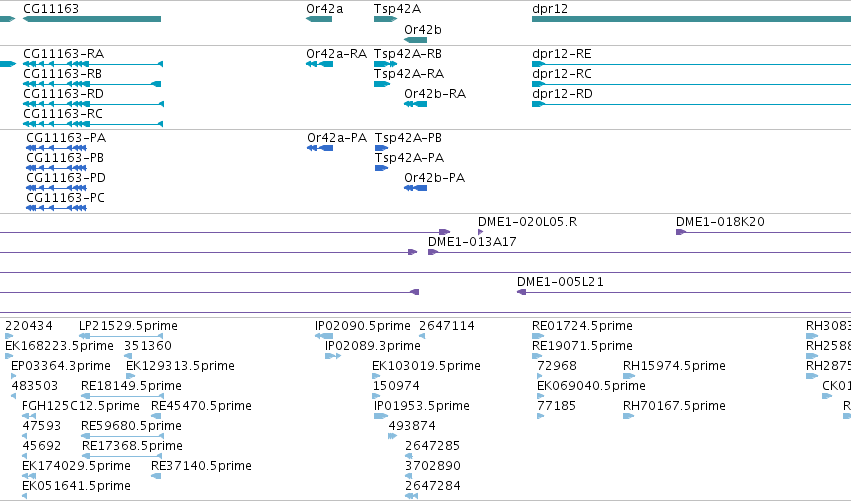Viewport: 851px width, 501px height.
Task: Select the Tsp42A-PB protein glyph
Action: (x=382, y=148)
